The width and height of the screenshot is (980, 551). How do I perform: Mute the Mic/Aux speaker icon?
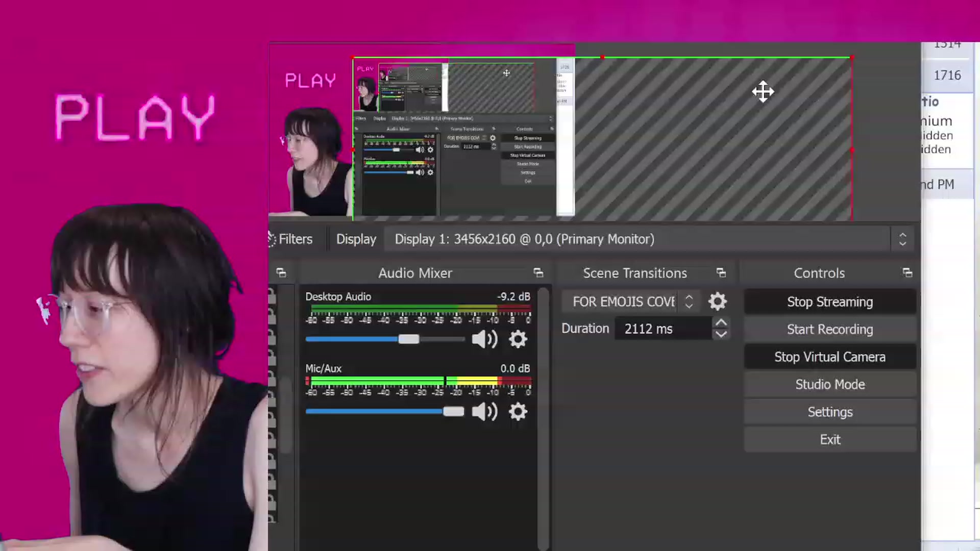tap(484, 412)
